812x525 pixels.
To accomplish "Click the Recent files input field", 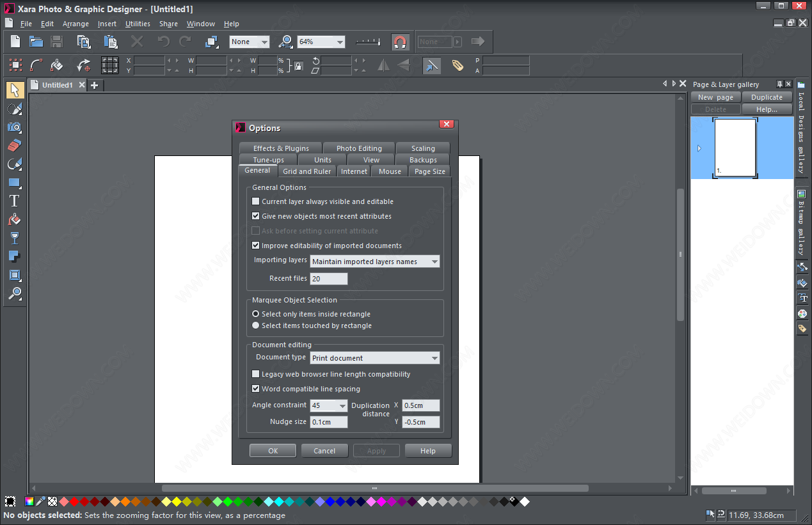I will [x=329, y=279].
